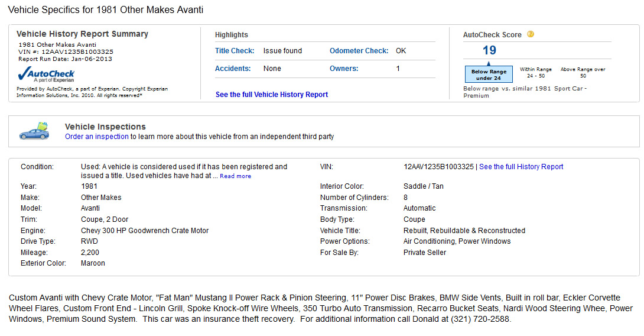This screenshot has width=644, height=336.
Task: Click the Below Range score indicator box
Action: (489, 74)
